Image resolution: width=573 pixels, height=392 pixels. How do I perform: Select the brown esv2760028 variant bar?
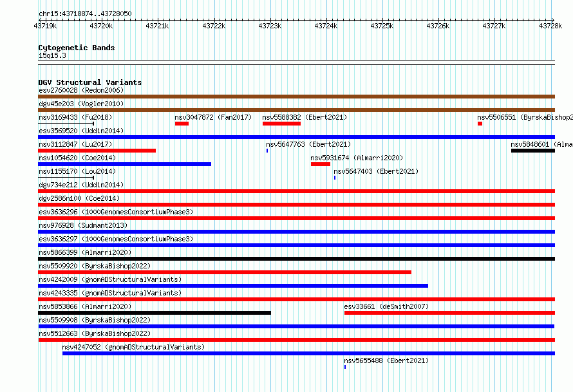click(x=296, y=97)
